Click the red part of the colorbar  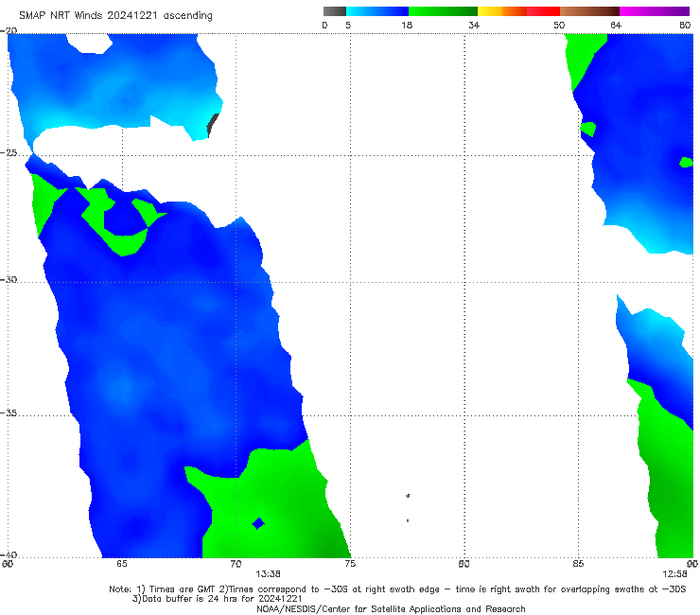pyautogui.click(x=543, y=11)
